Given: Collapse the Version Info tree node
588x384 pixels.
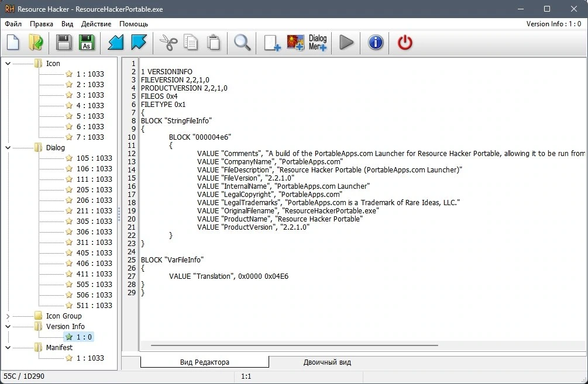Looking at the screenshot, I should tap(8, 327).
